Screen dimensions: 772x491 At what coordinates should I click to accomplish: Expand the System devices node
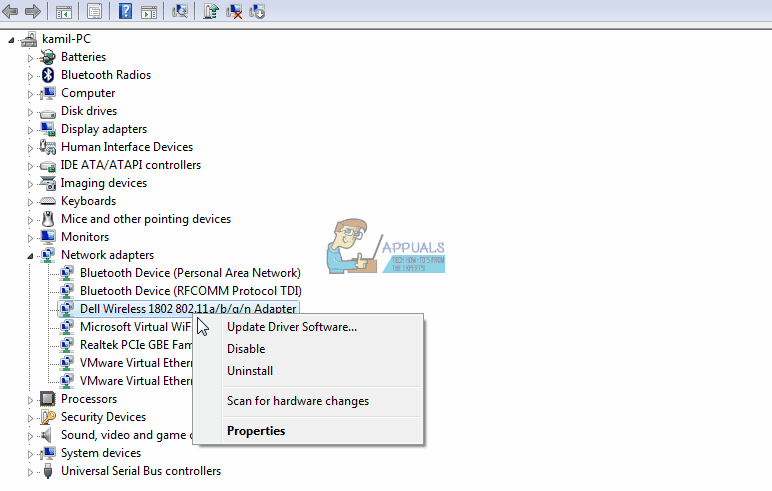(30, 454)
